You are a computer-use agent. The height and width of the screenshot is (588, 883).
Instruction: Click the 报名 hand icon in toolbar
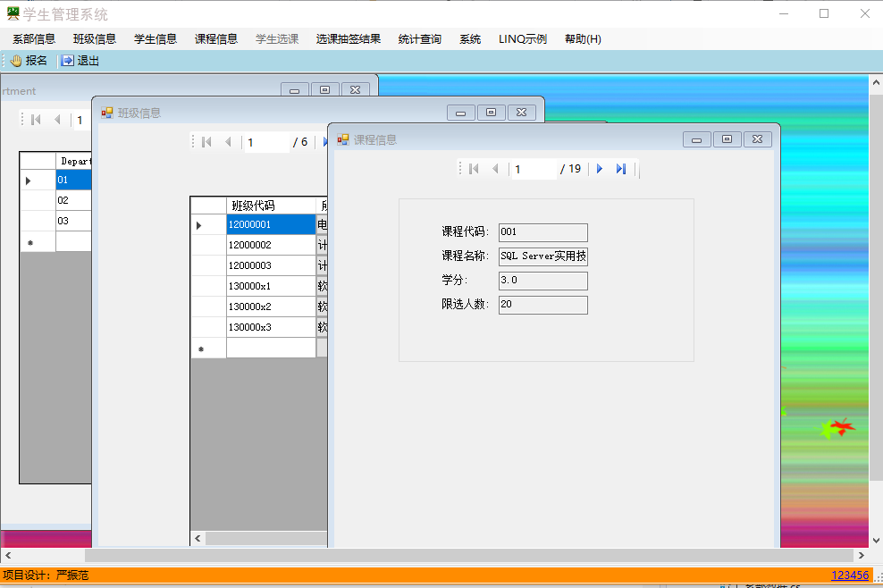pos(16,61)
